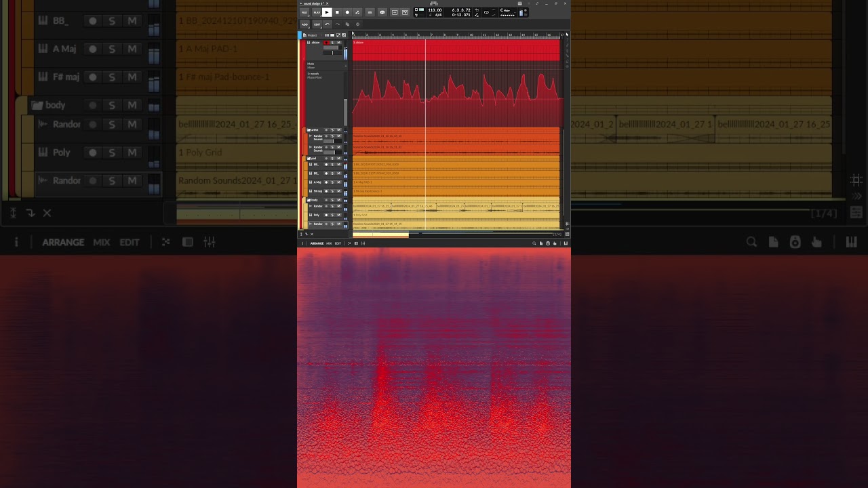Arm the global Record button

tap(347, 12)
